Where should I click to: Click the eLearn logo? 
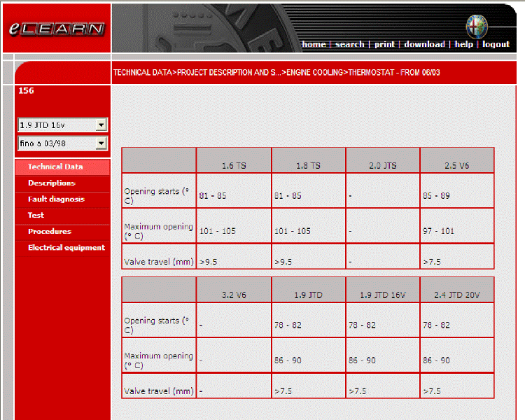(x=56, y=29)
